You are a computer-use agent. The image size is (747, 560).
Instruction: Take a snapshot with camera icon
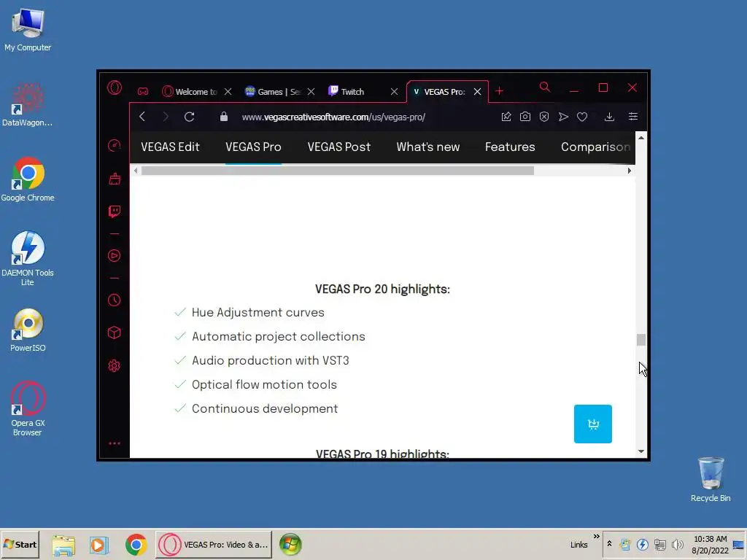pyautogui.click(x=525, y=117)
